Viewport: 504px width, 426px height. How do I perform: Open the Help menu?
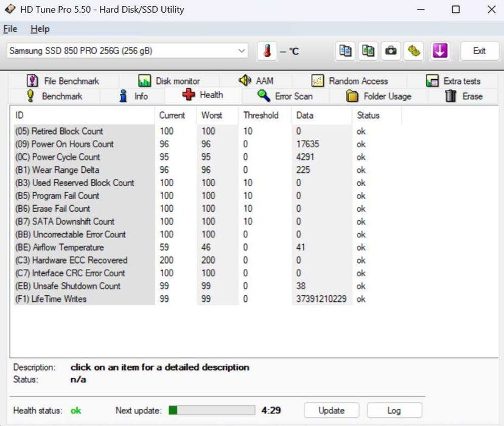pyautogui.click(x=40, y=29)
